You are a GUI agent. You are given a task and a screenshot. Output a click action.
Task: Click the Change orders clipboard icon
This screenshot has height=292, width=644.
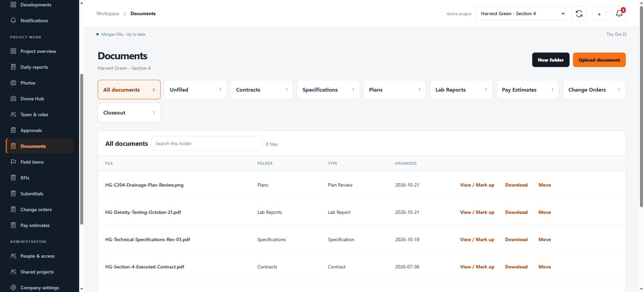click(x=13, y=209)
